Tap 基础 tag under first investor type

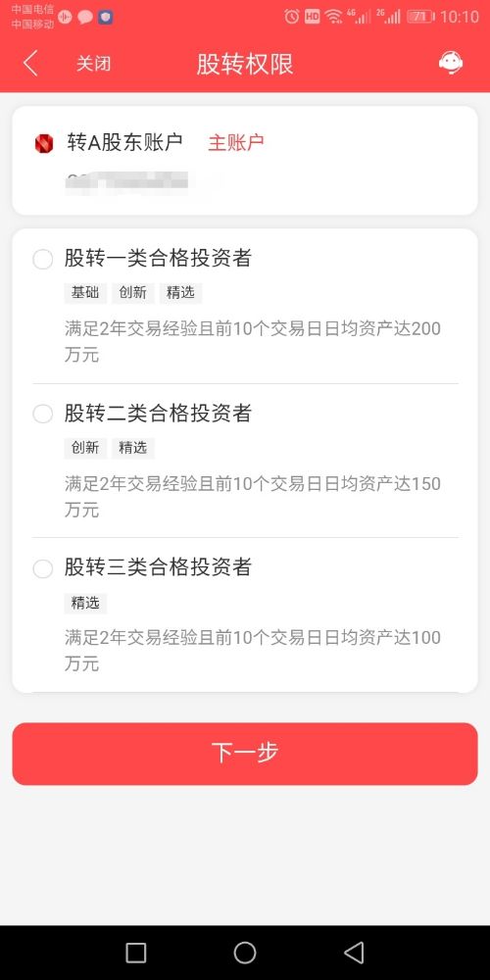click(85, 293)
